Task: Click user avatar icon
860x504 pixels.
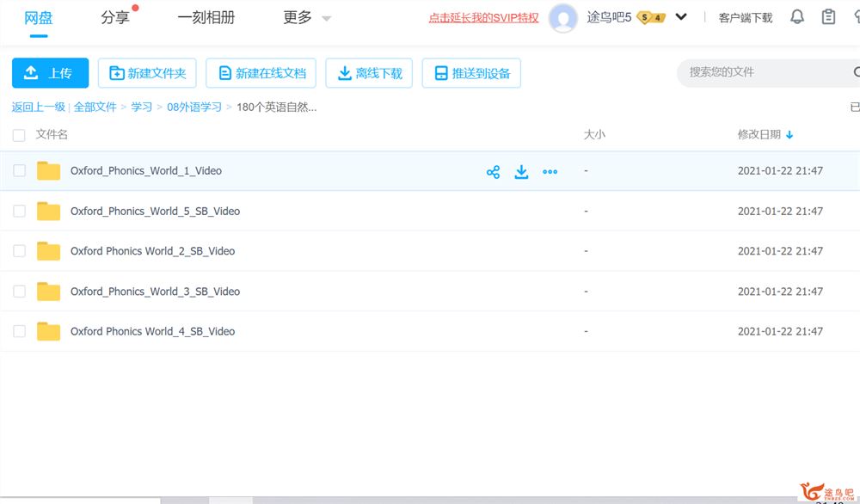Action: 562,18
